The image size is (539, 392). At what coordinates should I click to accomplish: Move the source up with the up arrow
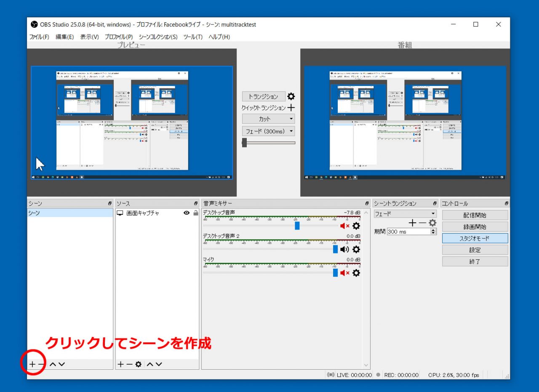[x=149, y=364]
